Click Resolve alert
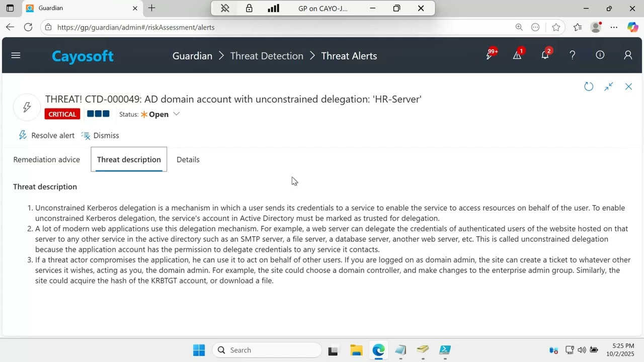Image resolution: width=644 pixels, height=362 pixels. [x=46, y=135]
